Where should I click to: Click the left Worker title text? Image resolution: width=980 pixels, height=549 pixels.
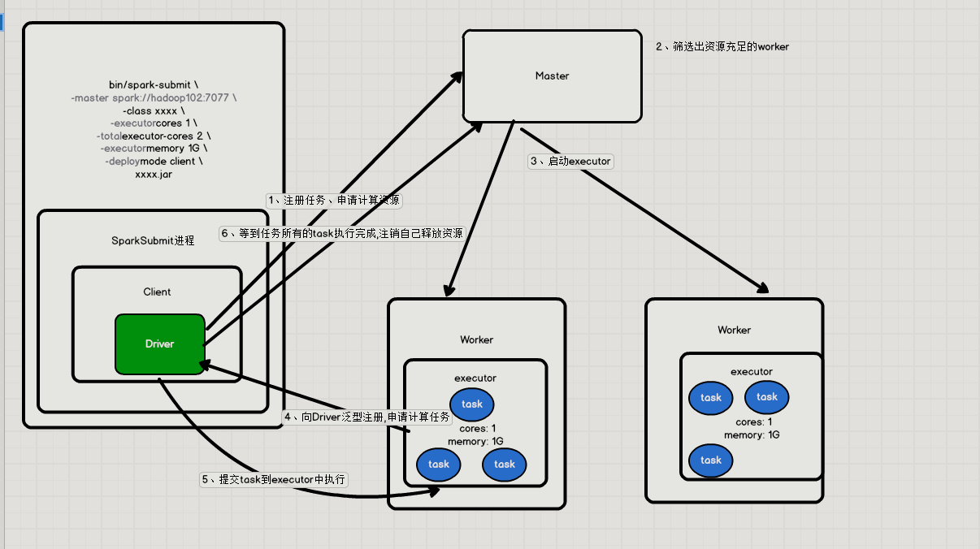pyautogui.click(x=476, y=339)
